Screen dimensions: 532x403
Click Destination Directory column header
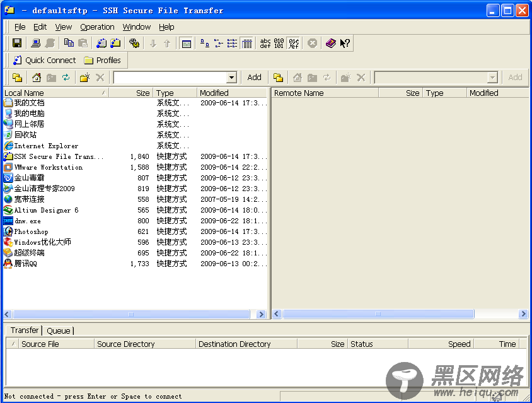[246, 344]
